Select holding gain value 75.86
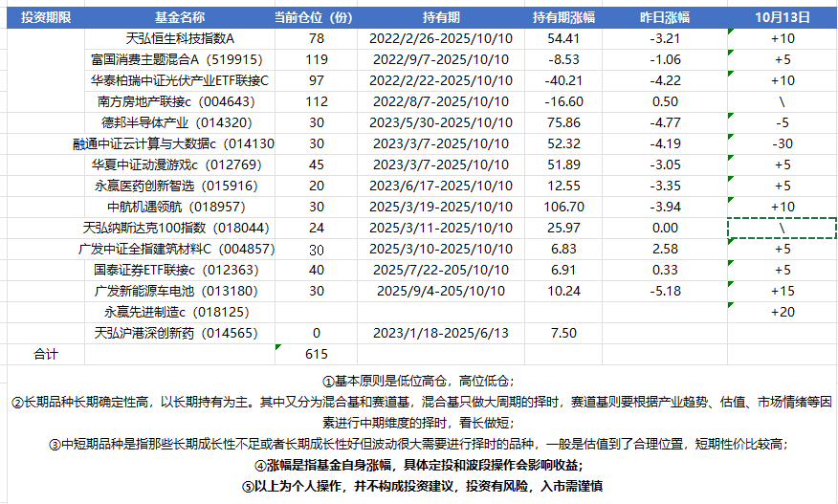Image resolution: width=838 pixels, height=504 pixels. [563, 123]
